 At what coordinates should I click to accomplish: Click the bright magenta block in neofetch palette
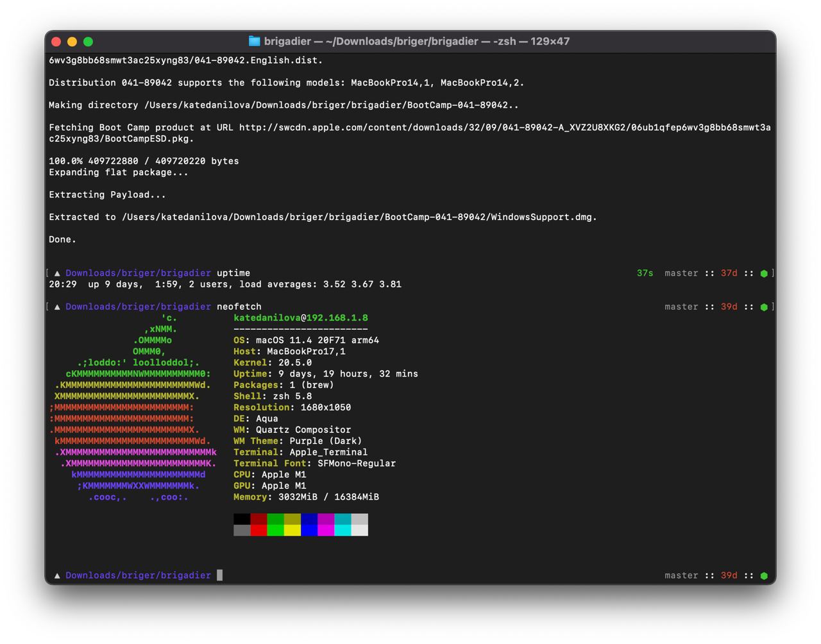click(326, 530)
